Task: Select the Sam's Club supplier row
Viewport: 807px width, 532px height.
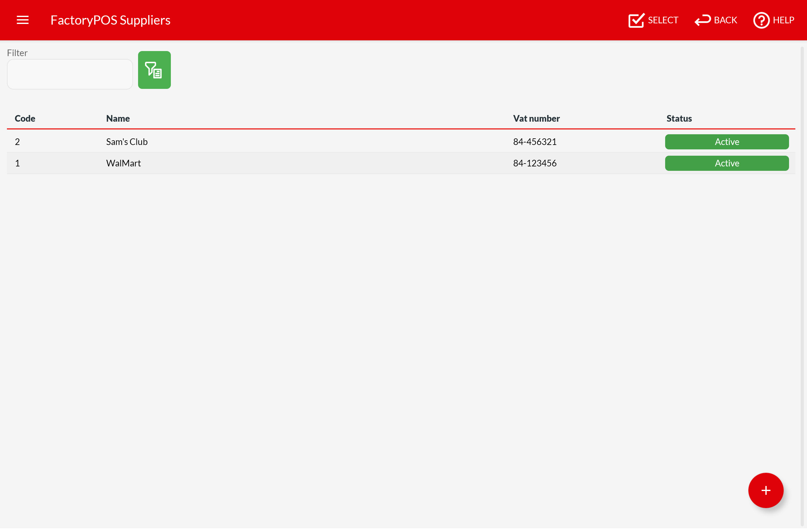Action: tap(127, 142)
